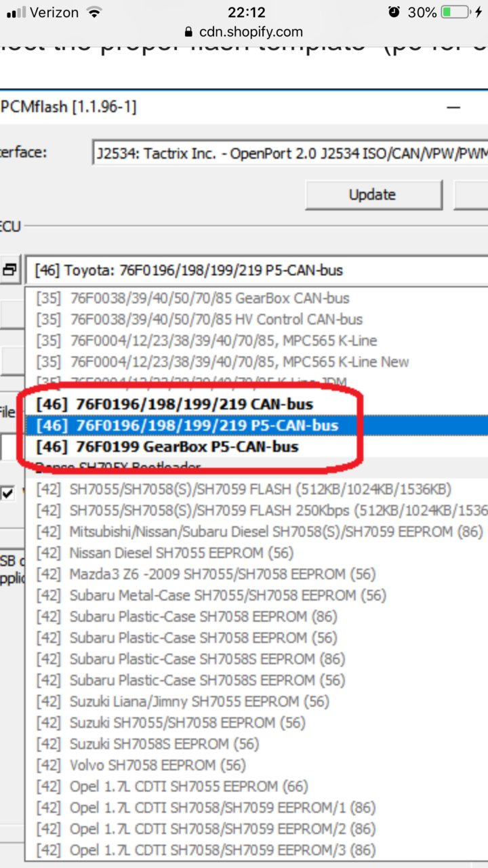The image size is (488, 868).
Task: Open the Toyota ECU template combo box
Action: pyautogui.click(x=256, y=270)
